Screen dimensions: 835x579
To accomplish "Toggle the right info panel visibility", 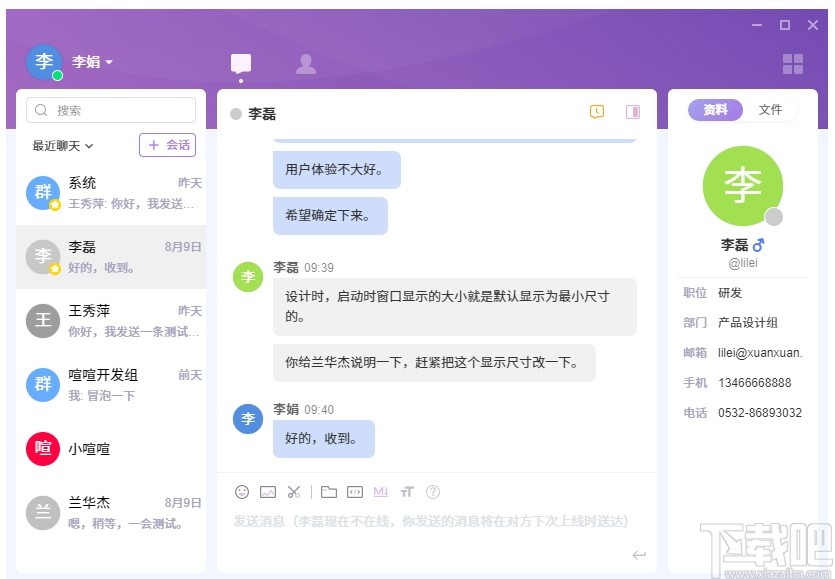I will (x=632, y=112).
